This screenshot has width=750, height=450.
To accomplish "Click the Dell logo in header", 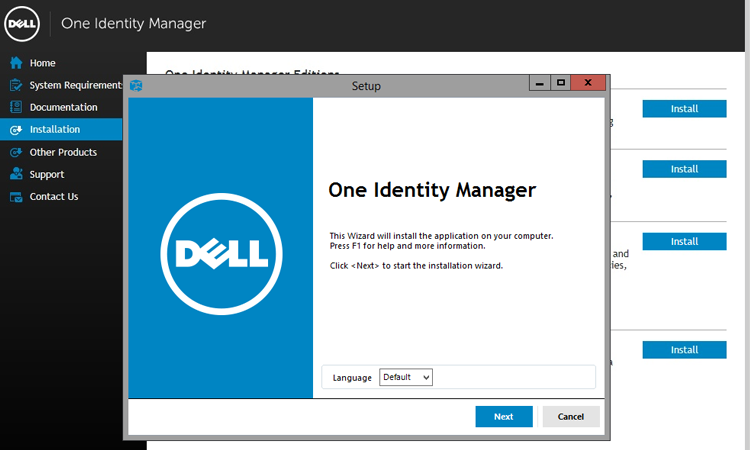I will [22, 23].
